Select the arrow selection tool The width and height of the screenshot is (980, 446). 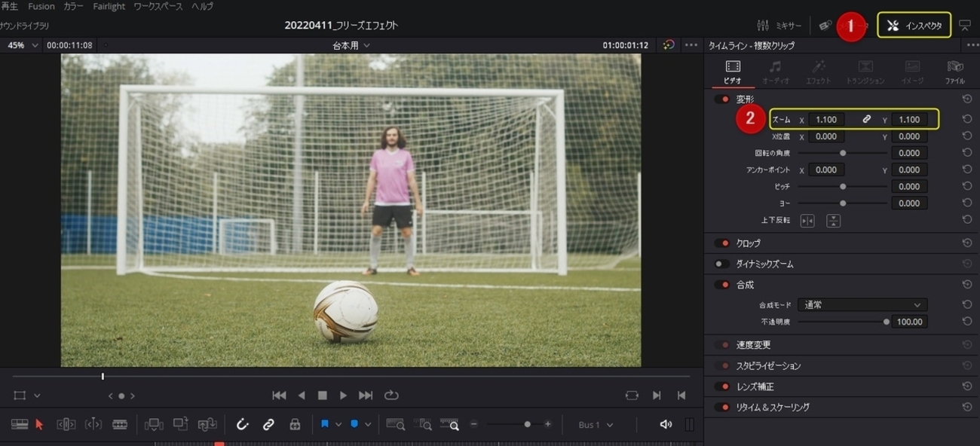click(x=39, y=424)
